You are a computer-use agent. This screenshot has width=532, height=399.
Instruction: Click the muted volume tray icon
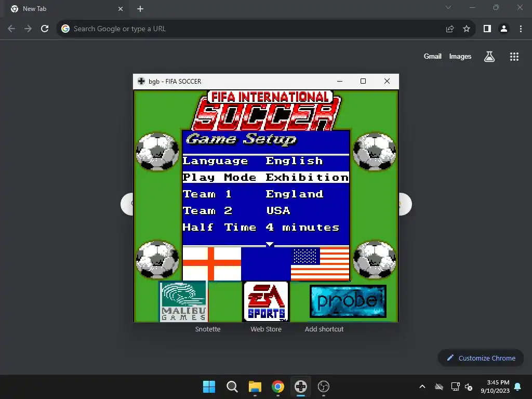[469, 387]
